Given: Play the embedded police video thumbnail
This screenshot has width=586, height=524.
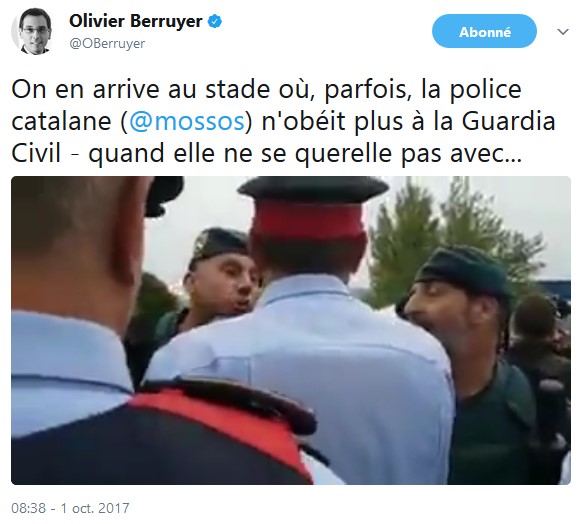Looking at the screenshot, I should pos(291,330).
